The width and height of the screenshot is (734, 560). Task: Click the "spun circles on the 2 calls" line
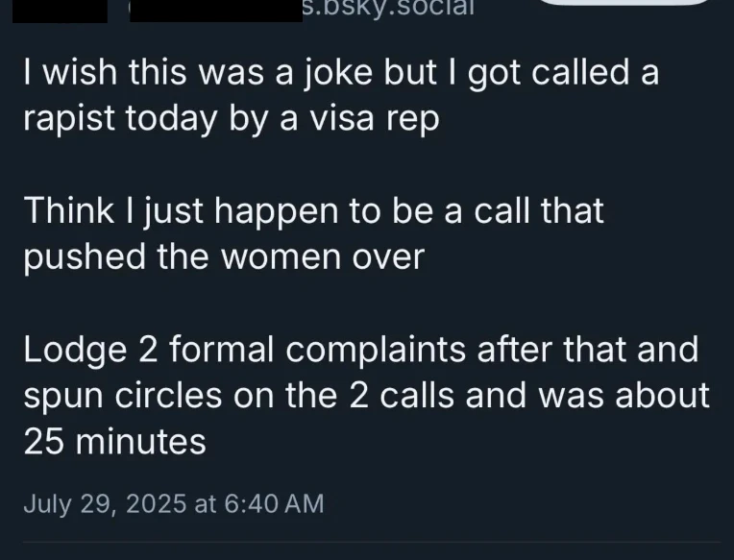pyautogui.click(x=367, y=396)
